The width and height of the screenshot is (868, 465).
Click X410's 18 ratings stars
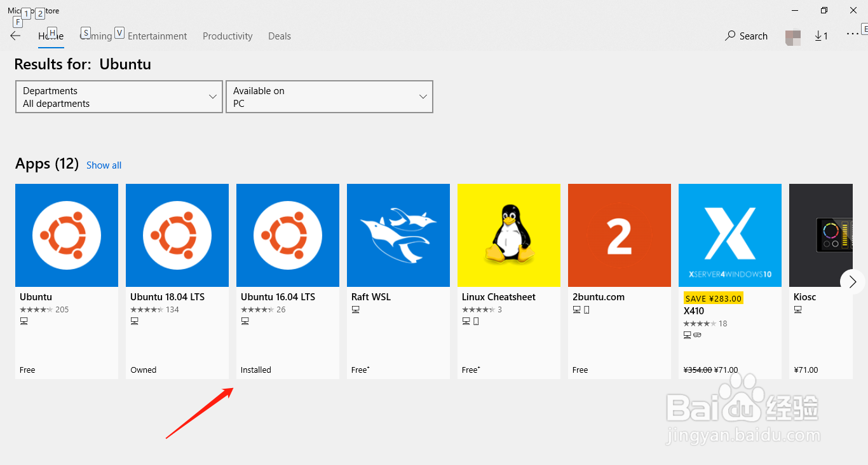click(x=700, y=324)
